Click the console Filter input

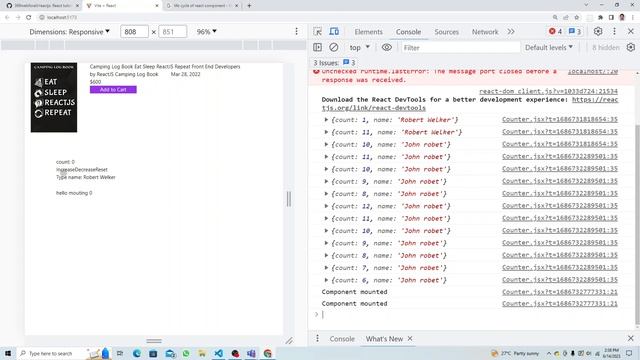tap(460, 47)
